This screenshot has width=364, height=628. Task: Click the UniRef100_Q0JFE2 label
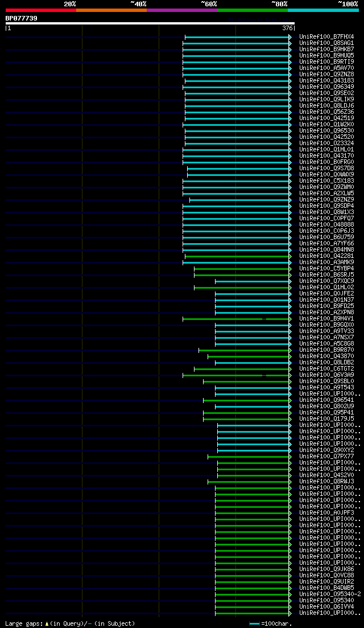click(326, 294)
